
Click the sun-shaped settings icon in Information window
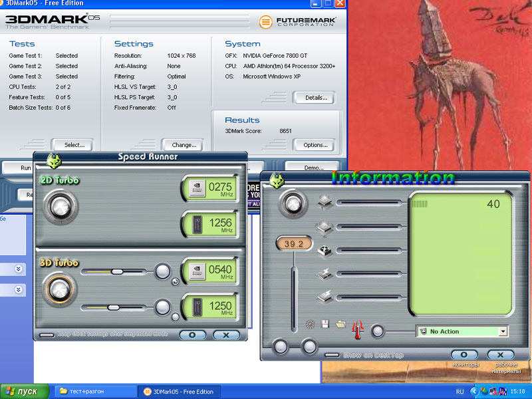click(310, 325)
